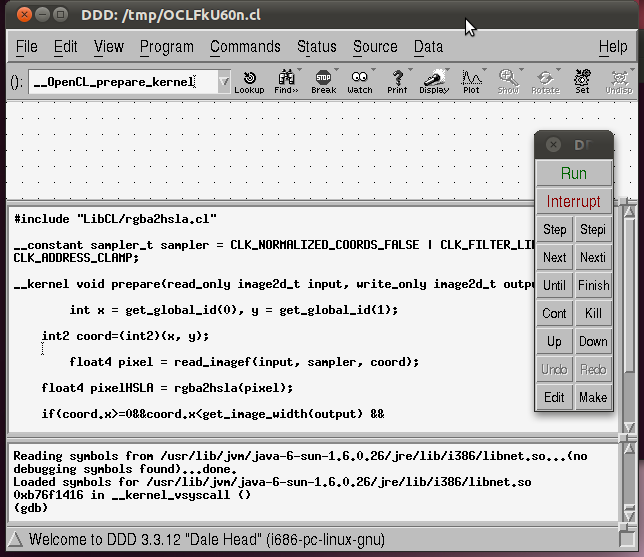644x557 pixels.
Task: Click the Undisp toolbar icon
Action: [x=619, y=82]
